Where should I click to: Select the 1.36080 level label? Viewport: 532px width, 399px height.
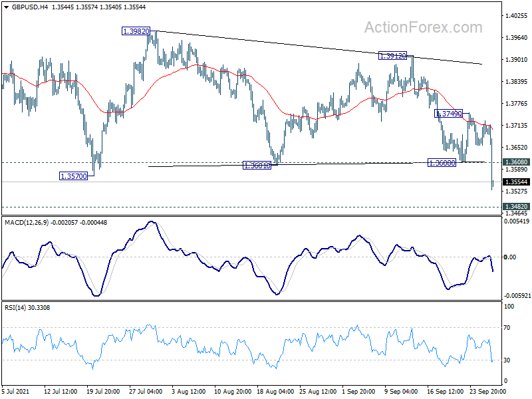click(442, 163)
